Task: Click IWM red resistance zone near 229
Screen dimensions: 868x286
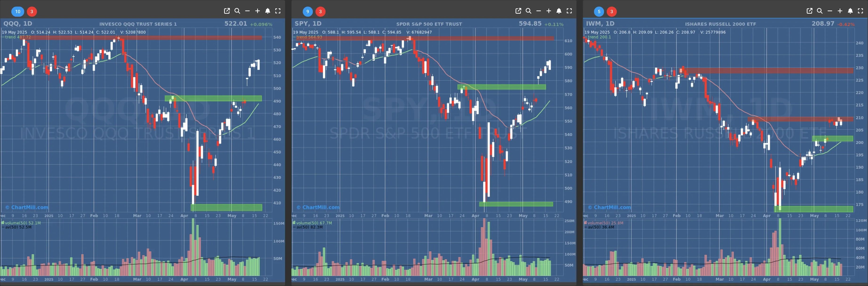Action: [x=767, y=70]
